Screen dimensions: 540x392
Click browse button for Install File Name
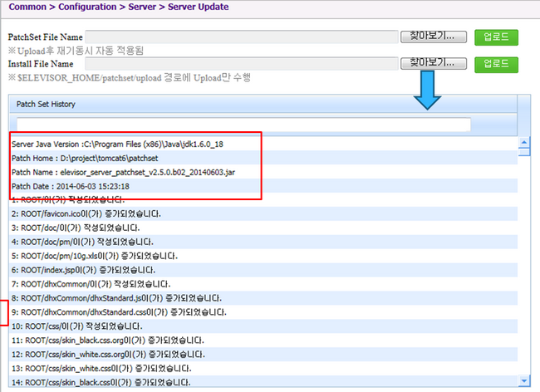pos(433,64)
